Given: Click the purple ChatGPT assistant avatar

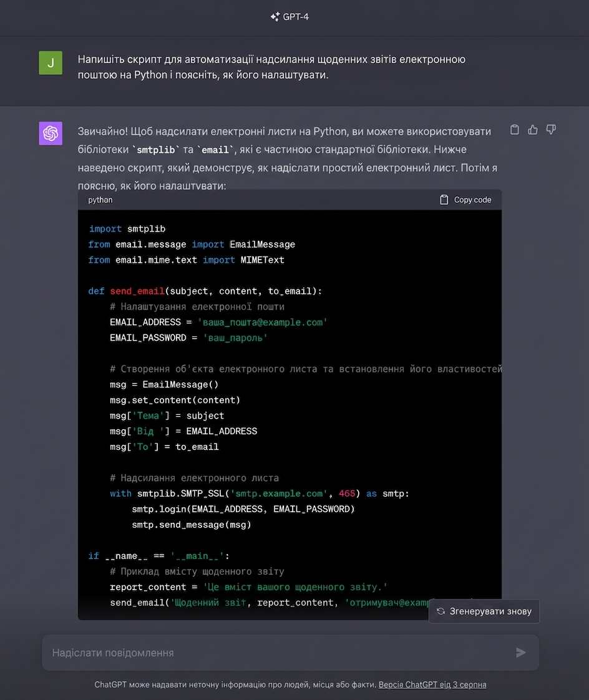Looking at the screenshot, I should (x=51, y=133).
